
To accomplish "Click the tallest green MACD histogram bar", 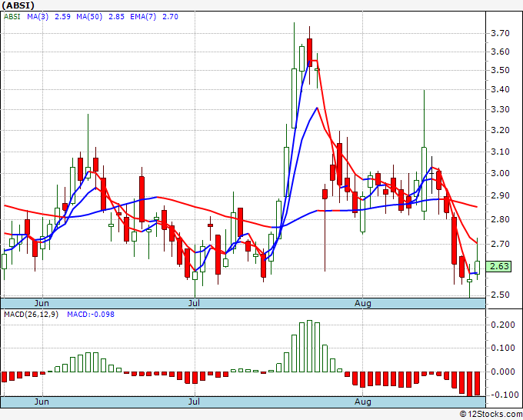I will point(309,346).
